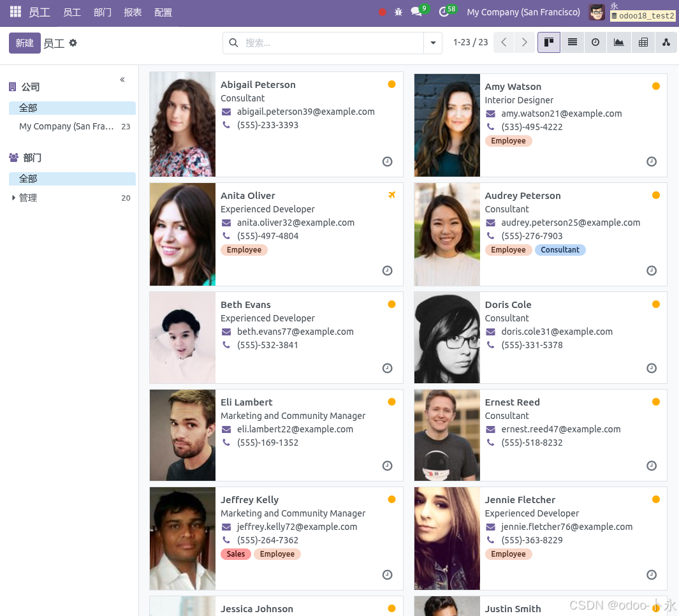Open activity clock on Eli Lambert card

[387, 466]
